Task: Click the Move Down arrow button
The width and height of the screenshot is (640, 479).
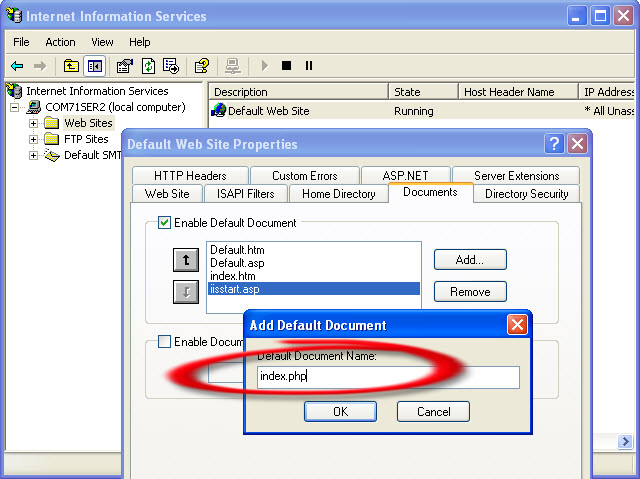Action: (x=186, y=292)
